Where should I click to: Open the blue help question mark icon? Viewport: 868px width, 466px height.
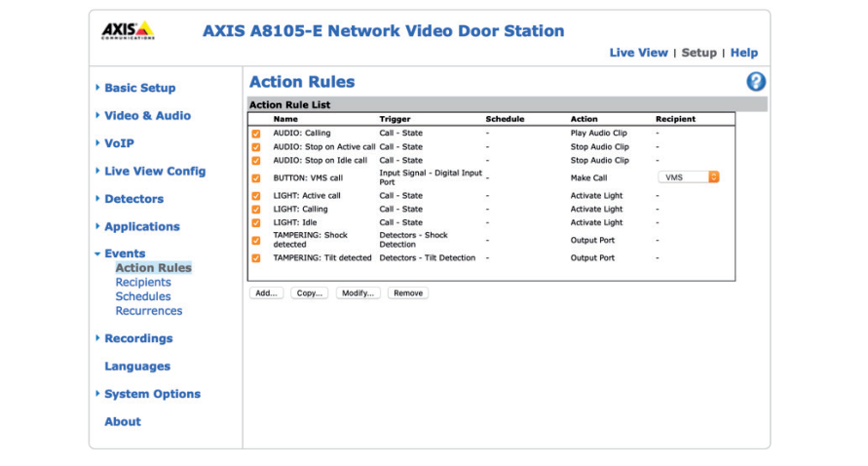756,82
